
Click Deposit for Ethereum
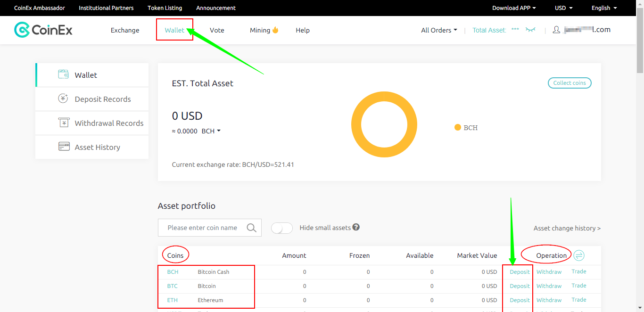point(520,300)
